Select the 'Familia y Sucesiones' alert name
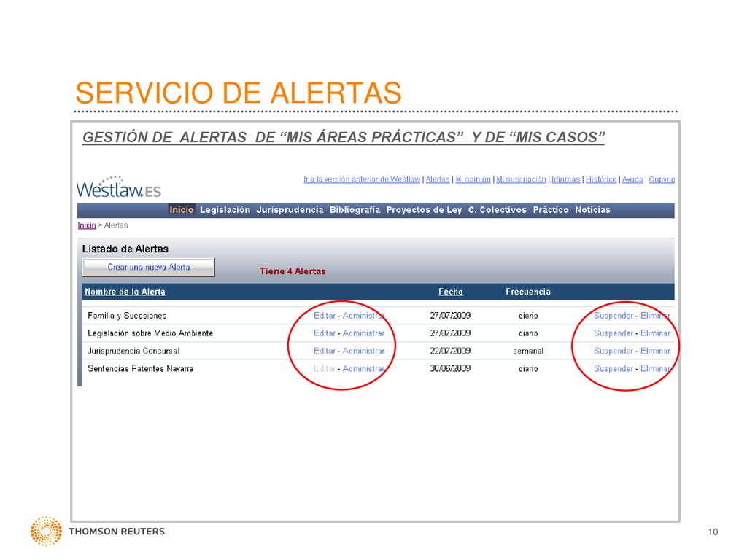Screen dimensions: 747x560 127,316
